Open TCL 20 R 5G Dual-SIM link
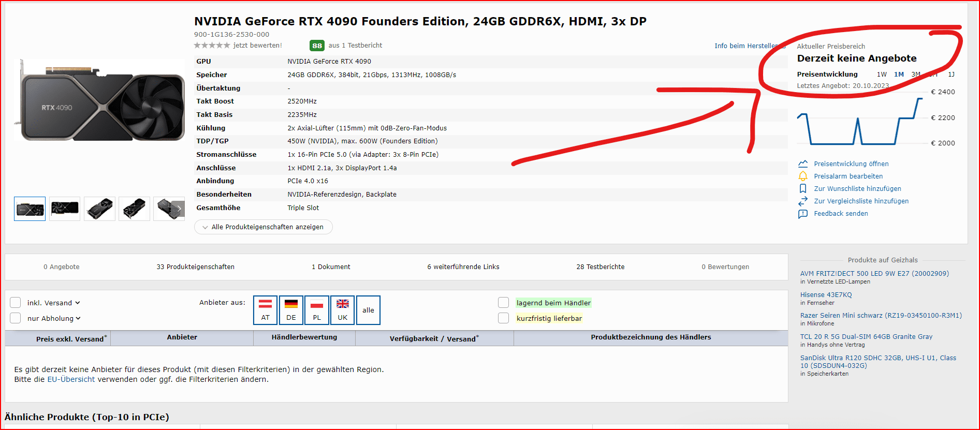The image size is (980, 430). (x=866, y=337)
